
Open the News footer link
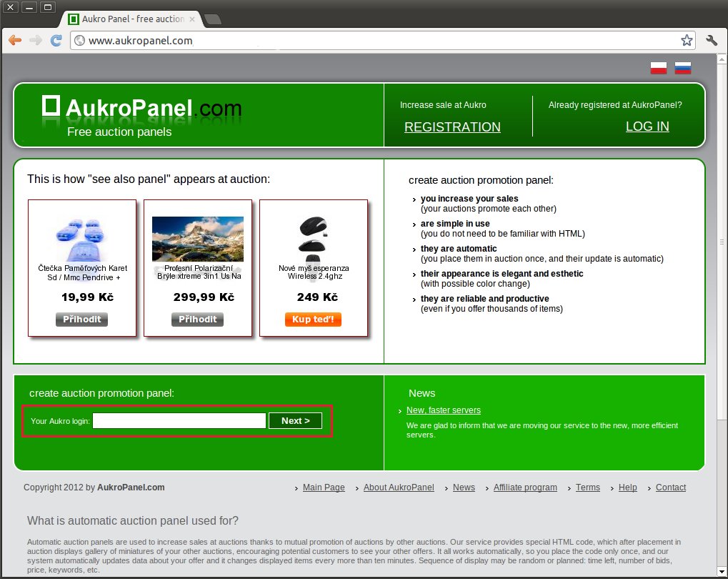[464, 488]
